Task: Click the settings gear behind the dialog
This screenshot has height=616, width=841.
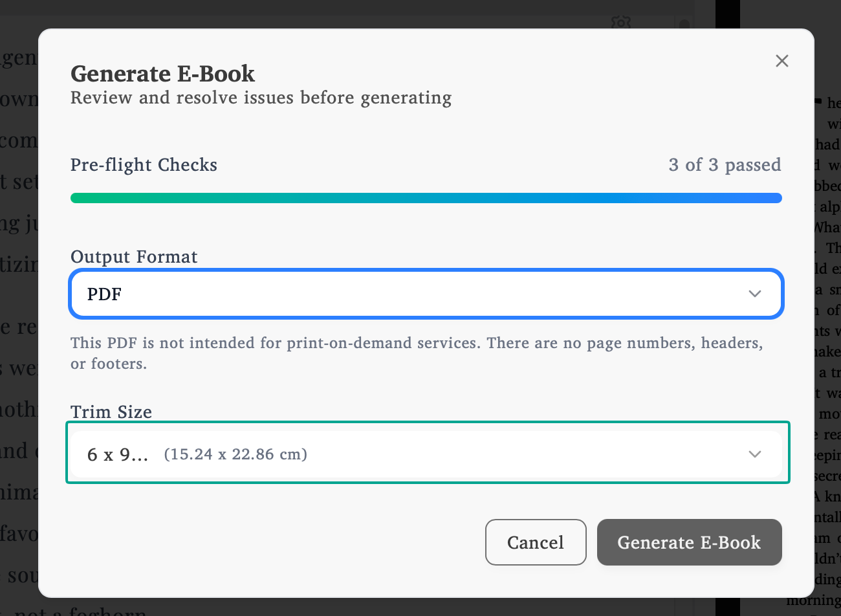Action: [x=620, y=21]
